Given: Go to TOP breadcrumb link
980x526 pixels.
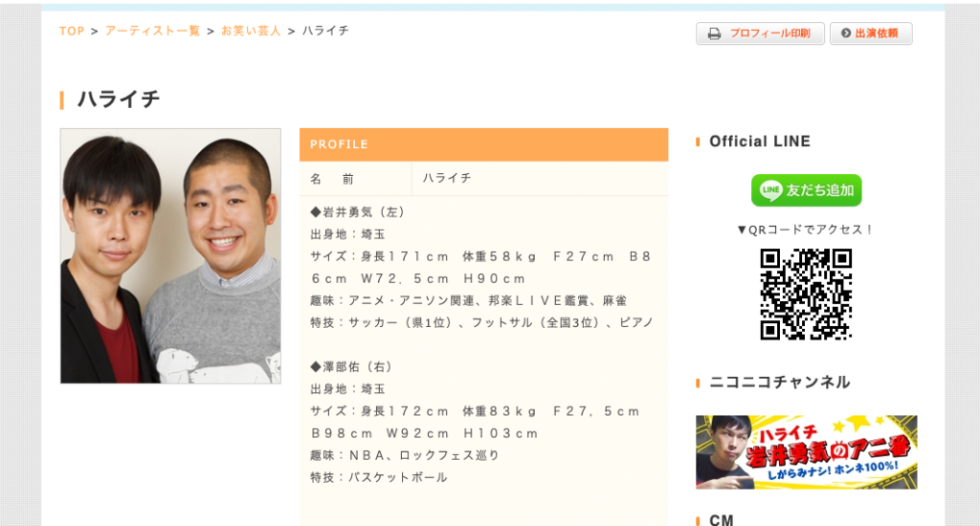Looking at the screenshot, I should 71,32.
